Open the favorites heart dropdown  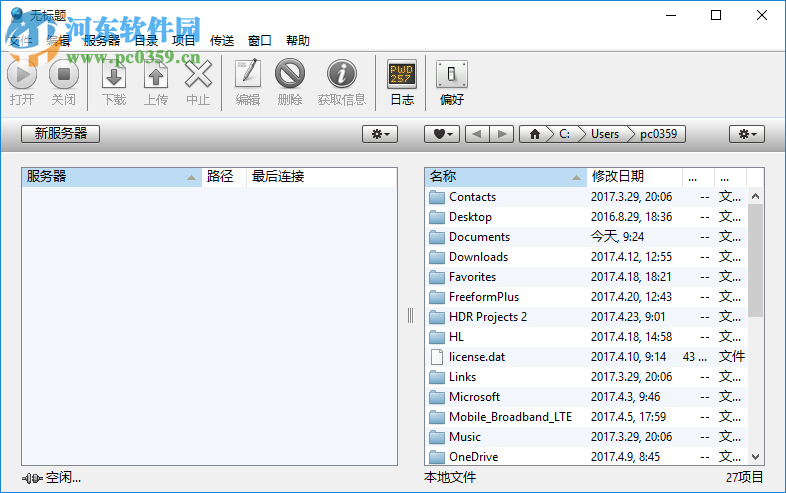[442, 134]
